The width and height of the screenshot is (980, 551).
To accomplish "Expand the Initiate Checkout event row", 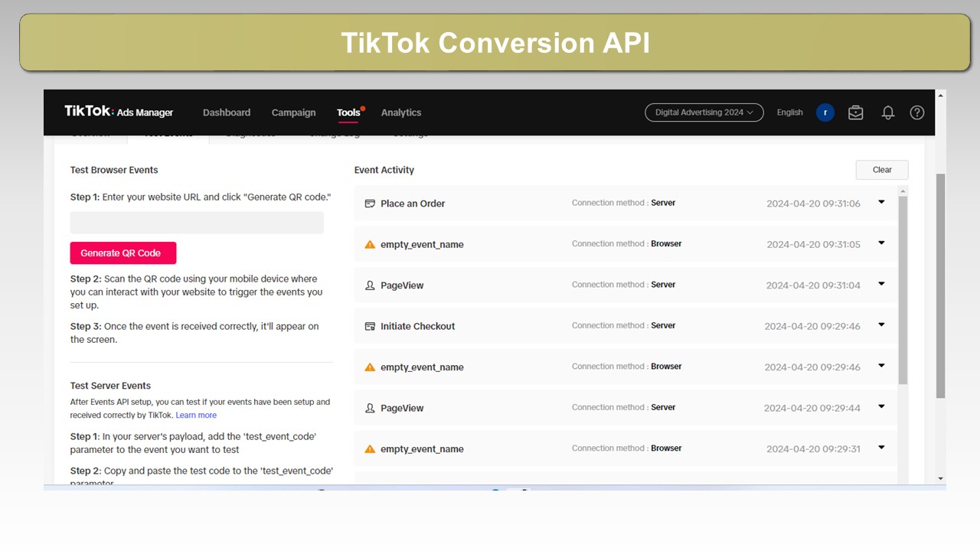I will (881, 325).
